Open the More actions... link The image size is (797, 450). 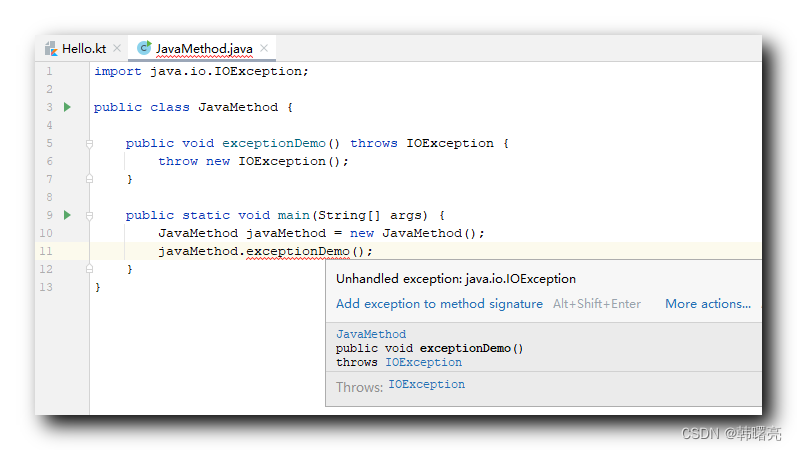(x=708, y=304)
